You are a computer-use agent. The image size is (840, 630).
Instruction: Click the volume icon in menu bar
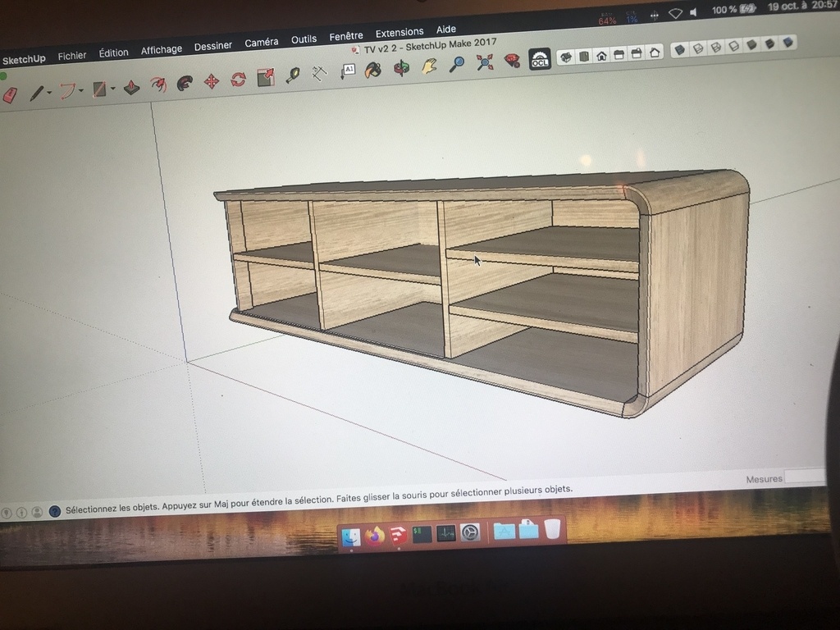(694, 12)
